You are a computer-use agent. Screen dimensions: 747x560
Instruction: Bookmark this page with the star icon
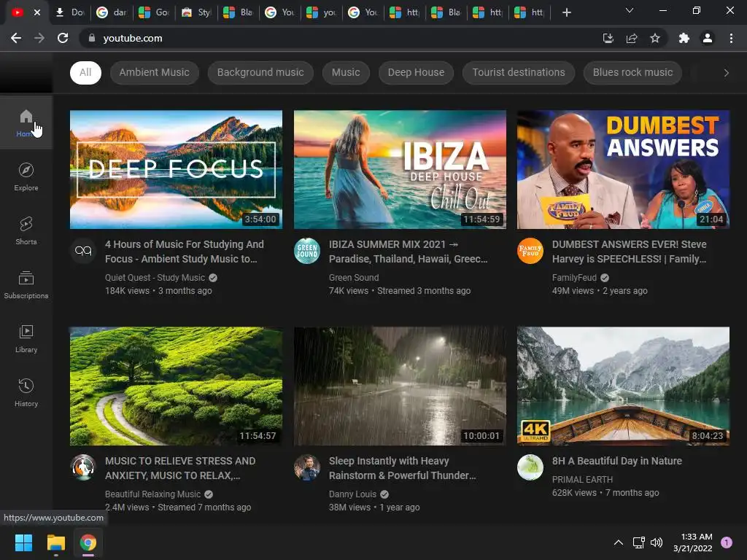pos(655,38)
